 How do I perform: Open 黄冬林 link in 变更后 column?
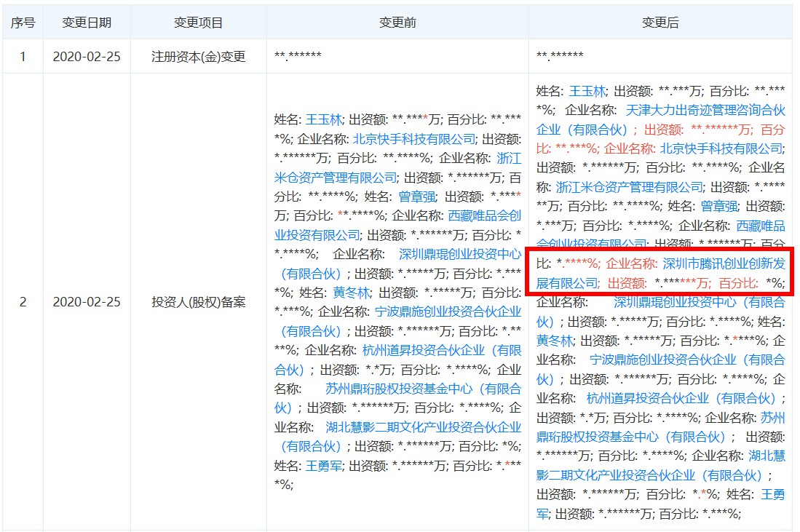click(555, 341)
